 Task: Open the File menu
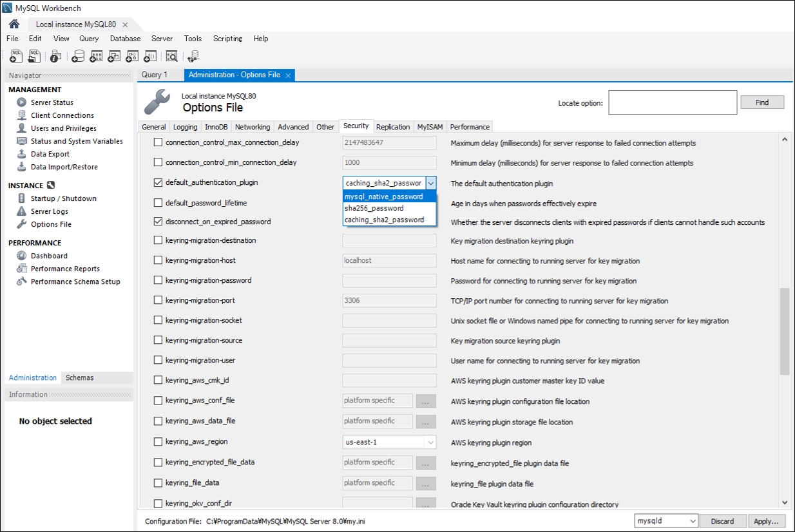pos(12,39)
